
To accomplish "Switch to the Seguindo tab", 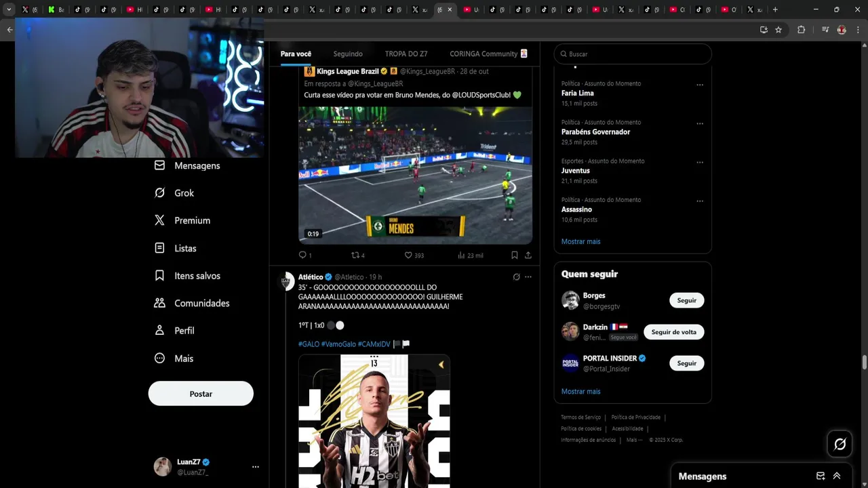I will 348,54.
